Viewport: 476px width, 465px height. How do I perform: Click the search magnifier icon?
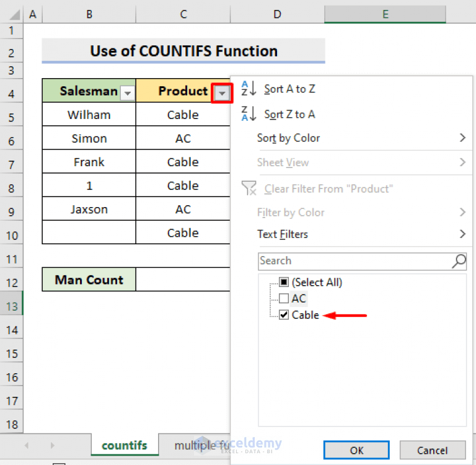point(459,261)
